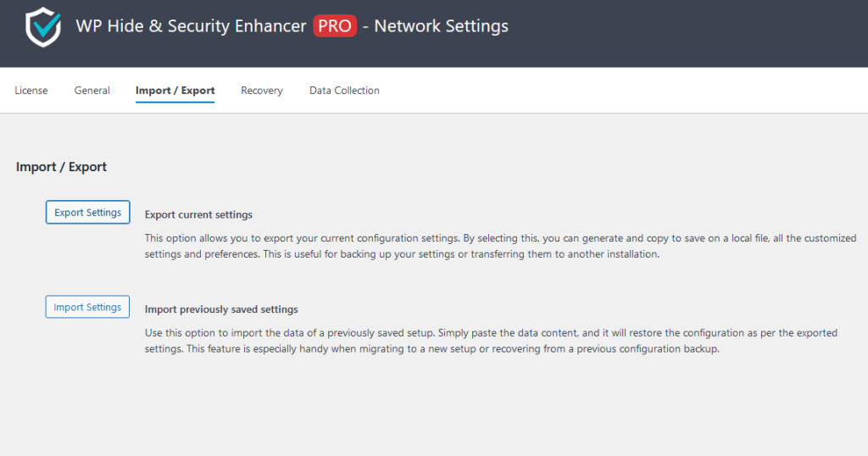Click the ampersand in the plugin title
The image size is (868, 456).
[x=153, y=26]
